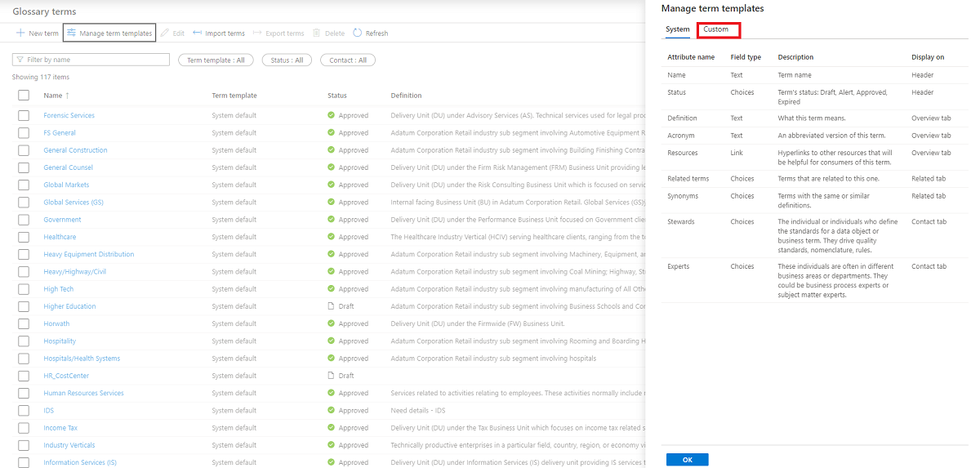Click the Export terms icon

coord(258,33)
